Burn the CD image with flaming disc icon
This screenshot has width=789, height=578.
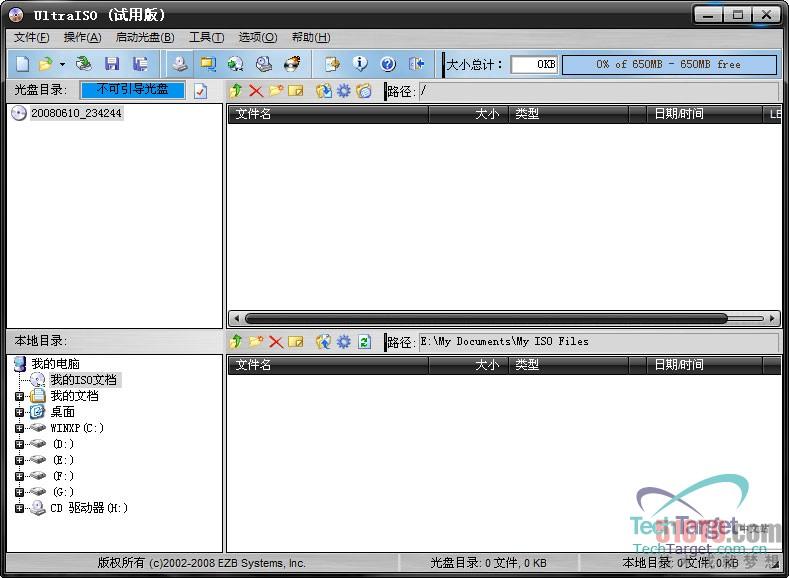point(292,64)
